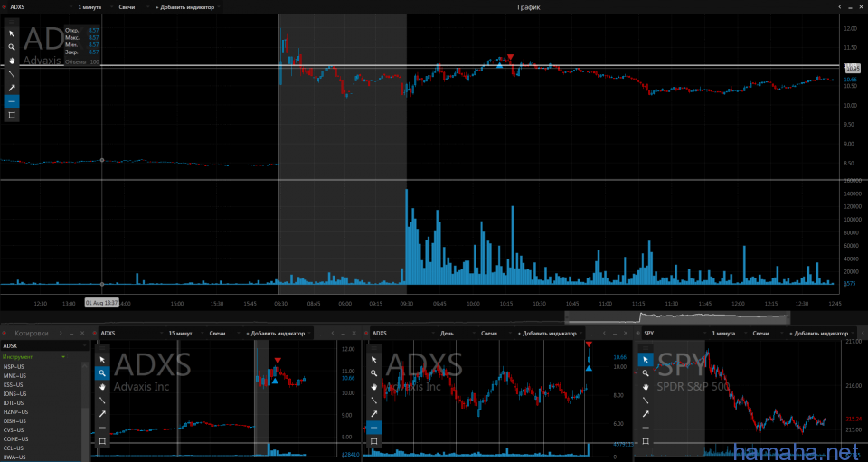Select the horizontal line tool in the SPY chart
The height and width of the screenshot is (462, 868).
point(646,427)
